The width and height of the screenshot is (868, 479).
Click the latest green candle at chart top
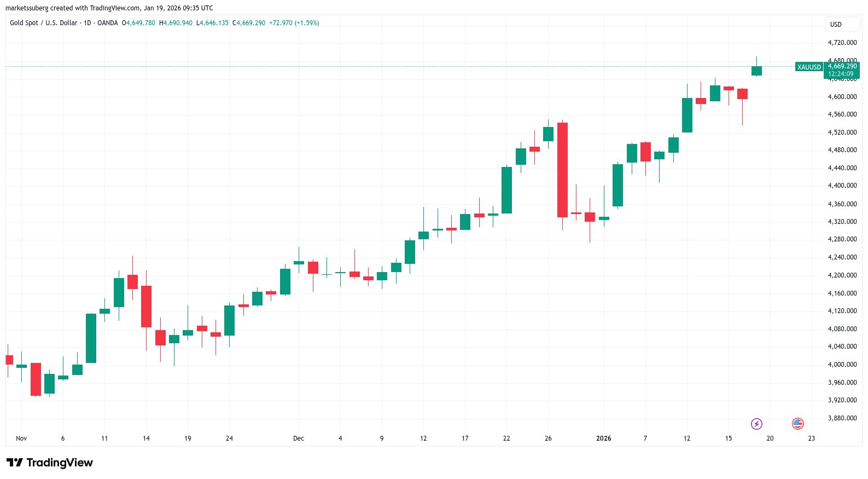[756, 71]
